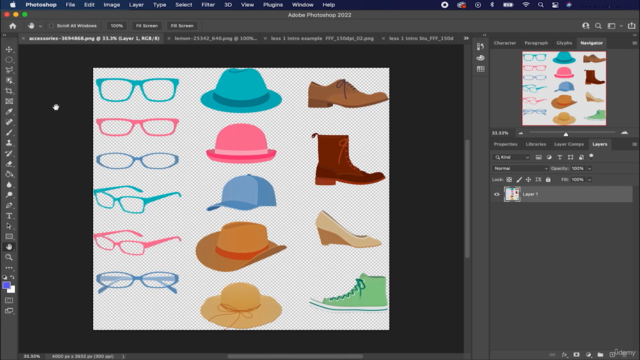Click the Add layer mask icon
This screenshot has width=640, height=360.
tap(576, 355)
